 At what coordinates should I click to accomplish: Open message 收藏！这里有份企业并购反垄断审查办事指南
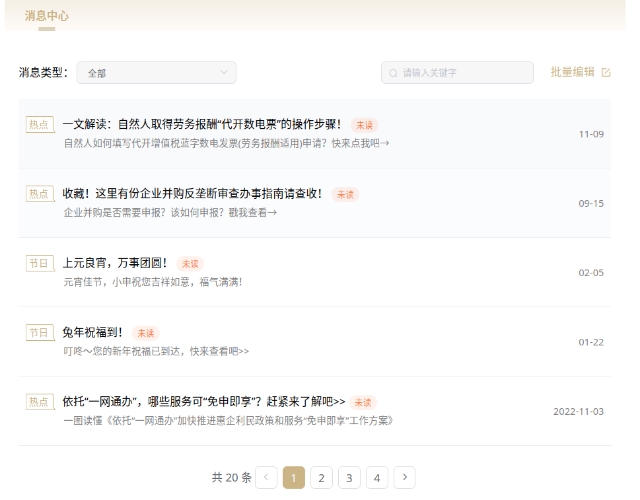click(x=192, y=193)
